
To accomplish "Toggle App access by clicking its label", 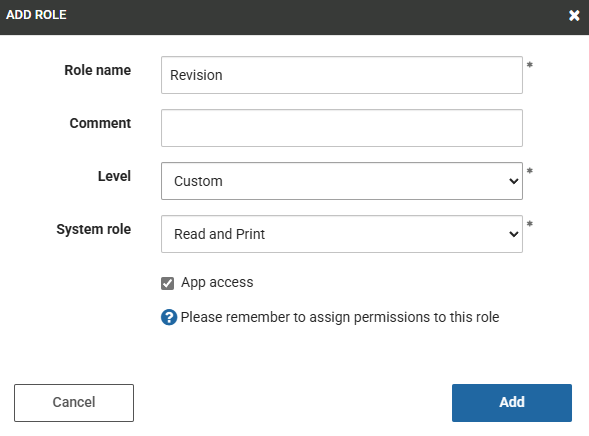I will pyautogui.click(x=217, y=282).
